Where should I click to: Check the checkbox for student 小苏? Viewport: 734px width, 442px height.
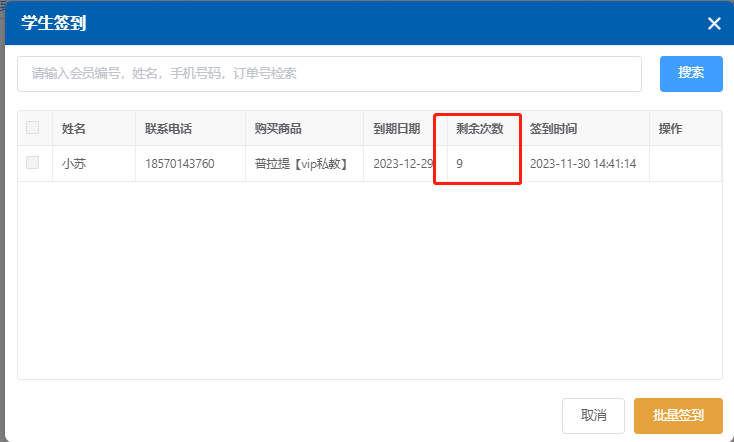pos(33,163)
